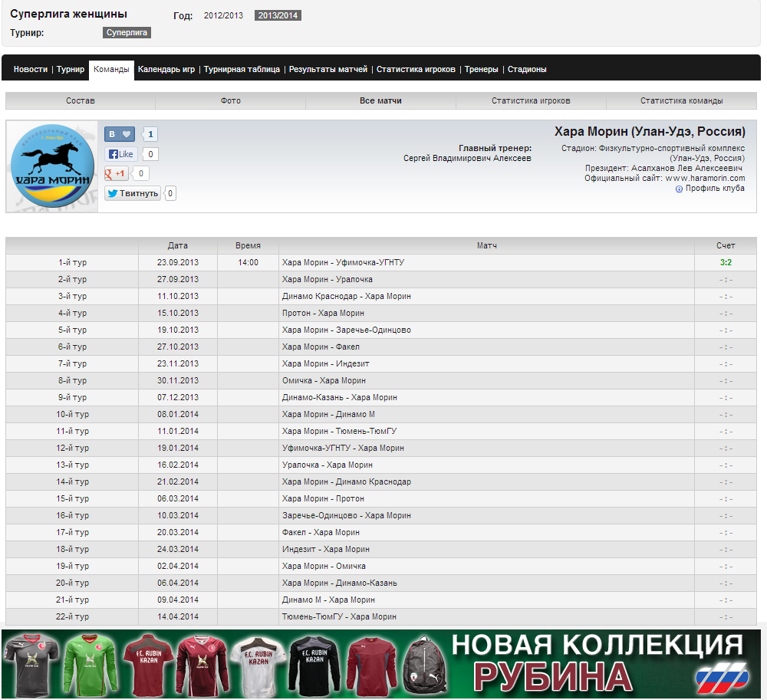Open match Хара Морин - Уфимочка-УГНТУ
The height and width of the screenshot is (700, 767).
click(343, 262)
